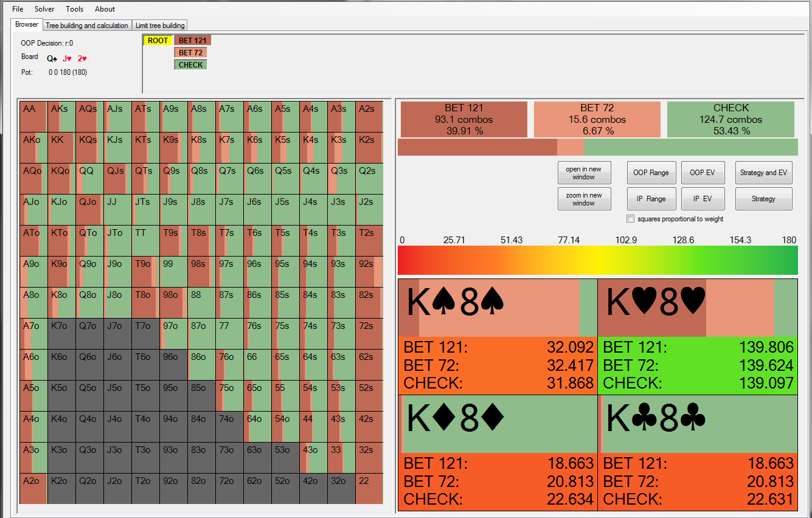Switch to Limit tree building tab

[160, 26]
